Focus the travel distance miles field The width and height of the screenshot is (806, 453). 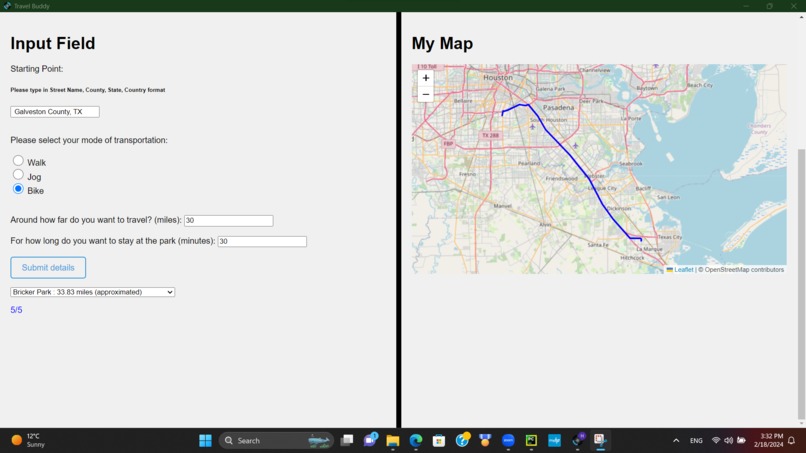[x=229, y=220]
